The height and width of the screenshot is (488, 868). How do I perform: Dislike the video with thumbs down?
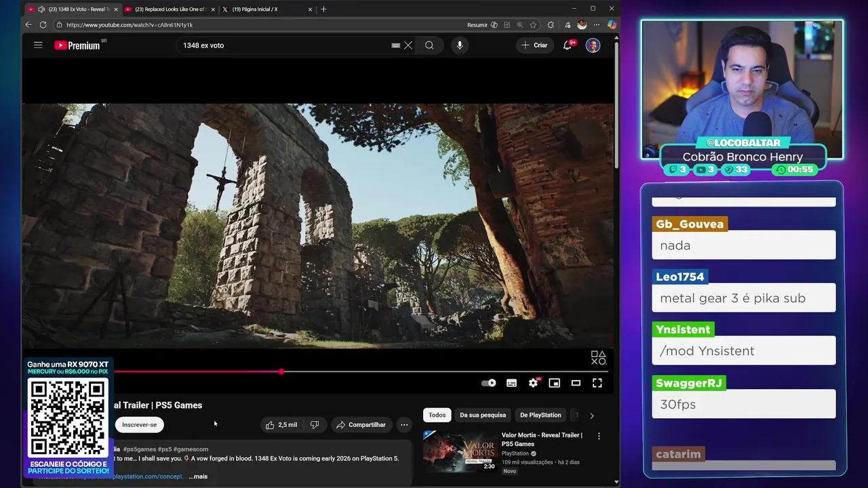coord(315,425)
